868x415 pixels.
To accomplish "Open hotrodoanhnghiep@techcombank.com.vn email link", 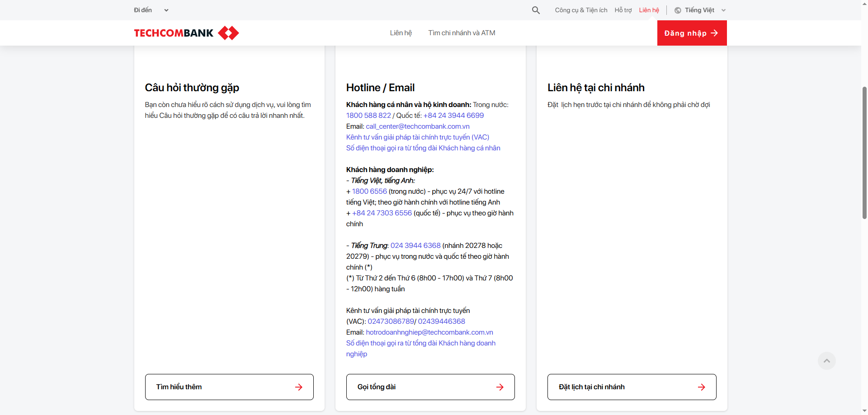I will 429,332.
